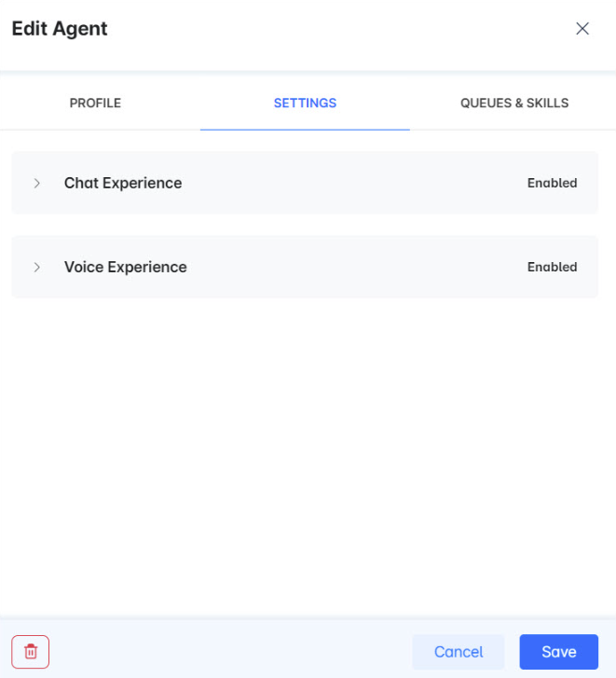Click empty area below Voice Experience
This screenshot has height=678, width=616.
[x=308, y=448]
